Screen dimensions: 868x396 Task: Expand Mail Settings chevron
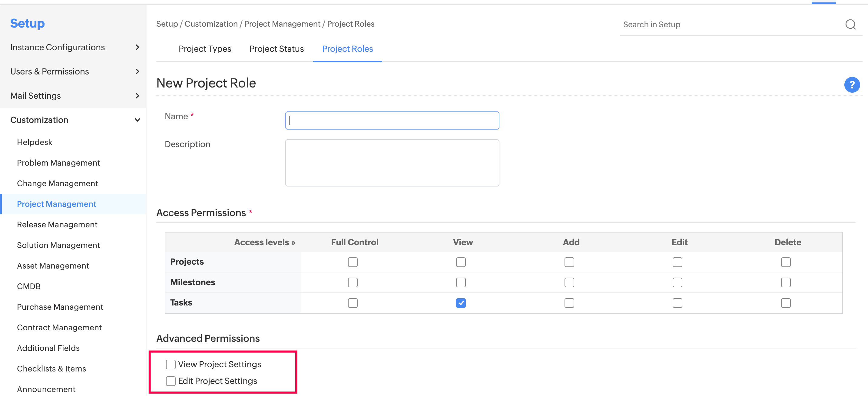pos(137,96)
